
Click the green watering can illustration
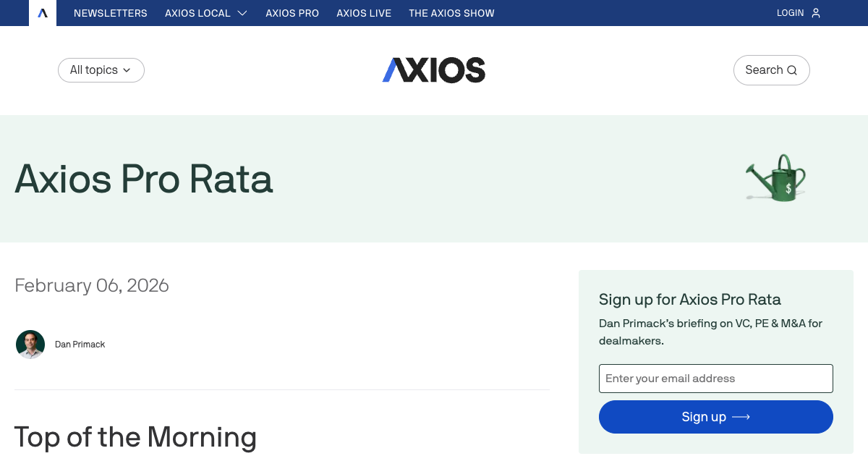tap(775, 177)
